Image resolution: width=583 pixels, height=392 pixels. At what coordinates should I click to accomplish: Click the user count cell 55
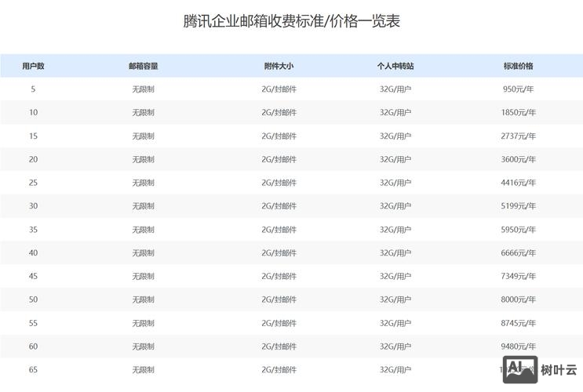coord(33,323)
